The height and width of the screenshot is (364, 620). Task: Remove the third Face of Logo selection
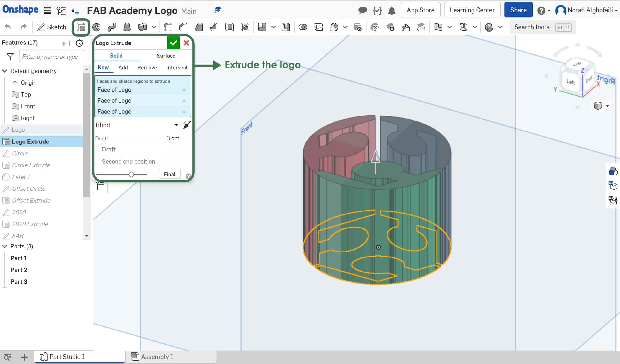coord(184,112)
